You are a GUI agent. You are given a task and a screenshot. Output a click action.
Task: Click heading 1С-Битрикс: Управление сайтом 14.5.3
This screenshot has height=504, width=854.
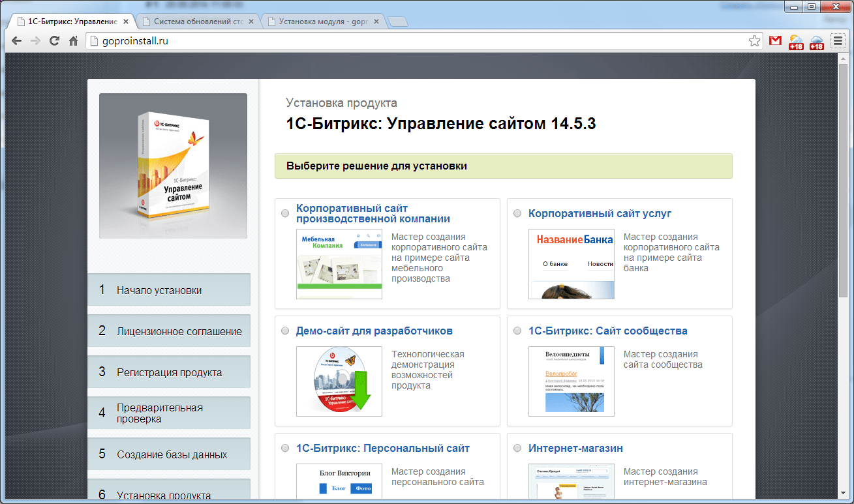coord(441,123)
